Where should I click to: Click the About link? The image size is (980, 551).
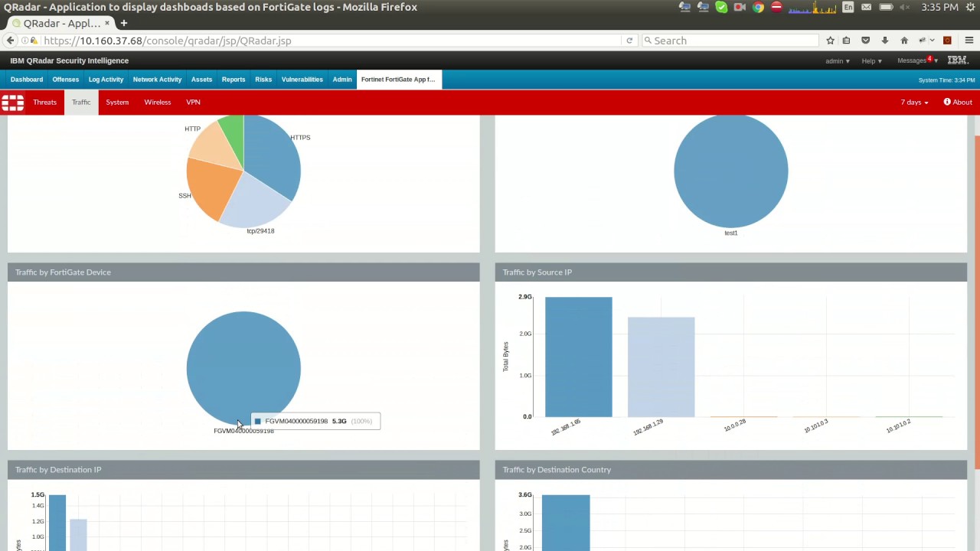958,103
